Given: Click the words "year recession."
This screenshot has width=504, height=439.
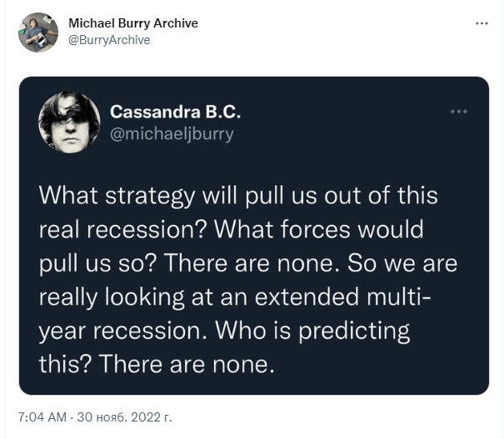Looking at the screenshot, I should pos(122,331).
